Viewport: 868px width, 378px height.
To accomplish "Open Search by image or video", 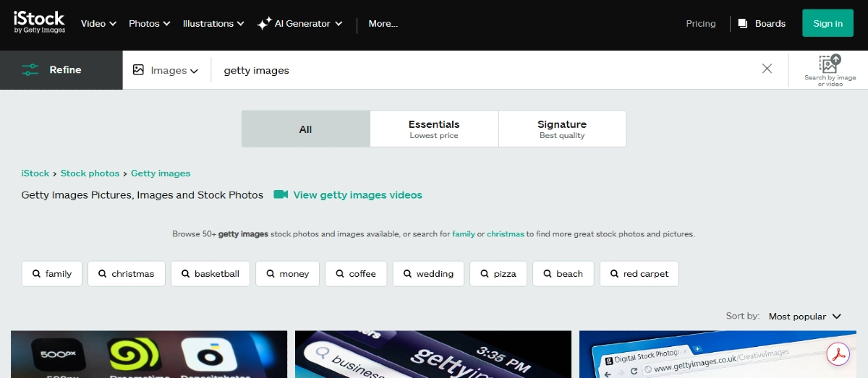I will click(830, 70).
